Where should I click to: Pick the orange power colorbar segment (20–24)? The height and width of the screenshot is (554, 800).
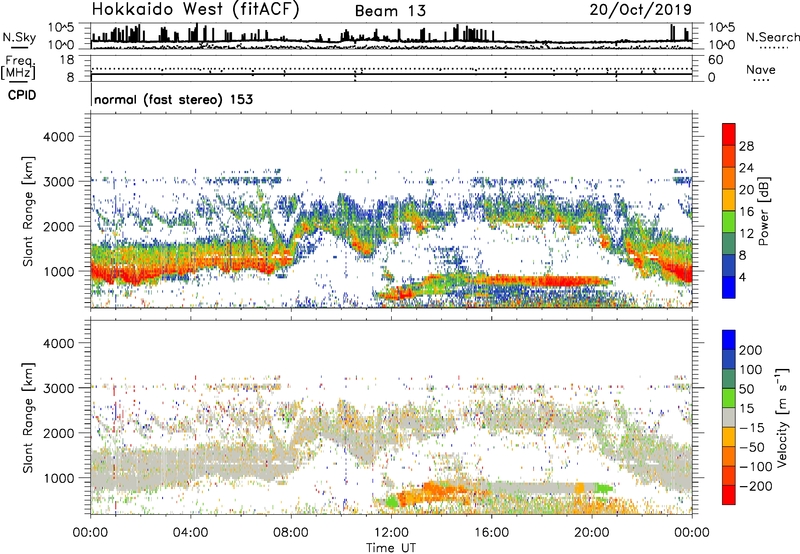click(x=729, y=179)
